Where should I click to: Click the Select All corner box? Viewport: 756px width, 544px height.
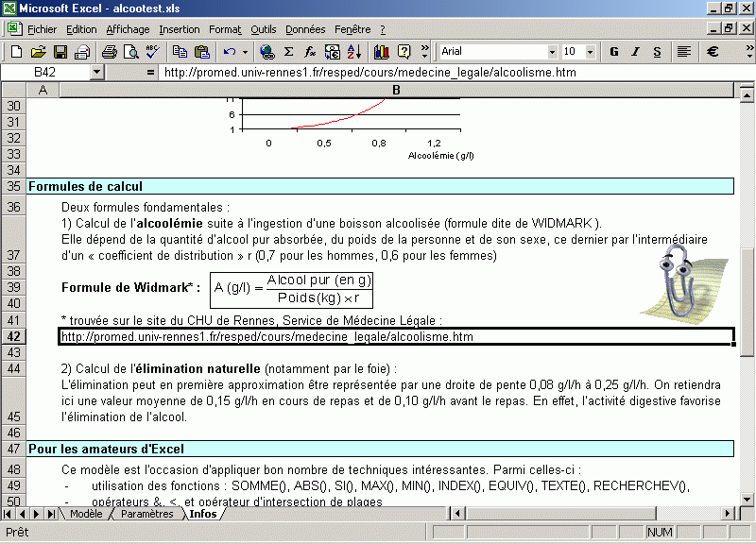coord(13,90)
